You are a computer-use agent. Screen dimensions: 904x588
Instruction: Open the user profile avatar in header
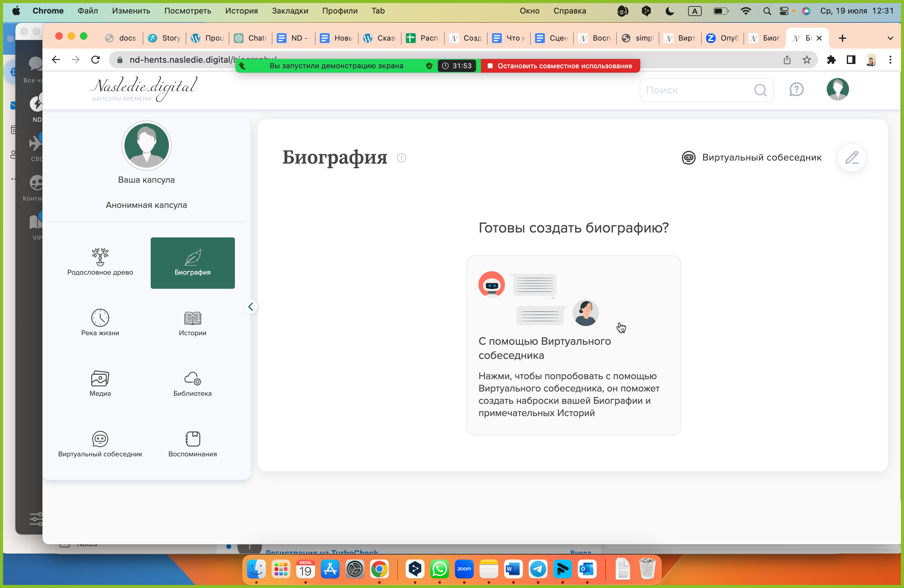pos(838,89)
